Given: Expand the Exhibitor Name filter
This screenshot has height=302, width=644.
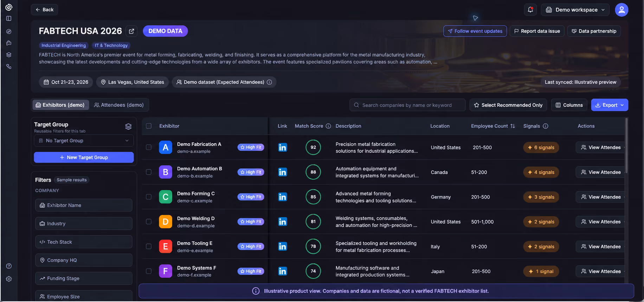Looking at the screenshot, I should pyautogui.click(x=84, y=205).
